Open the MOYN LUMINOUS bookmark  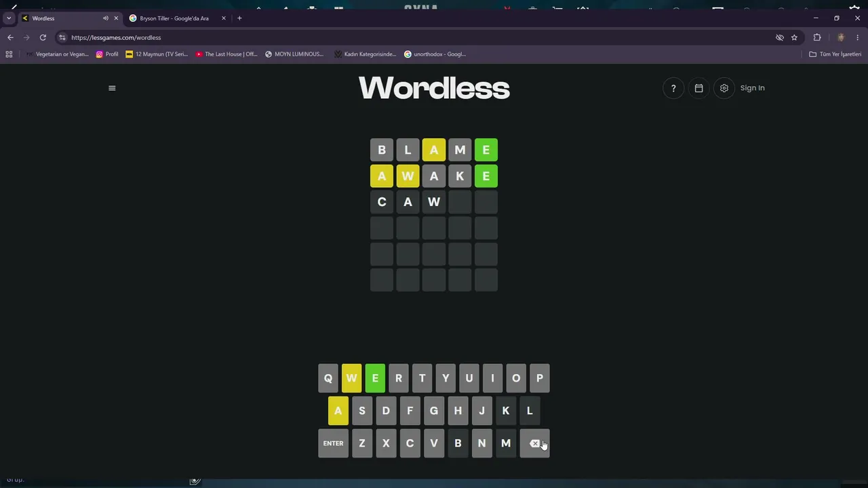tap(294, 54)
